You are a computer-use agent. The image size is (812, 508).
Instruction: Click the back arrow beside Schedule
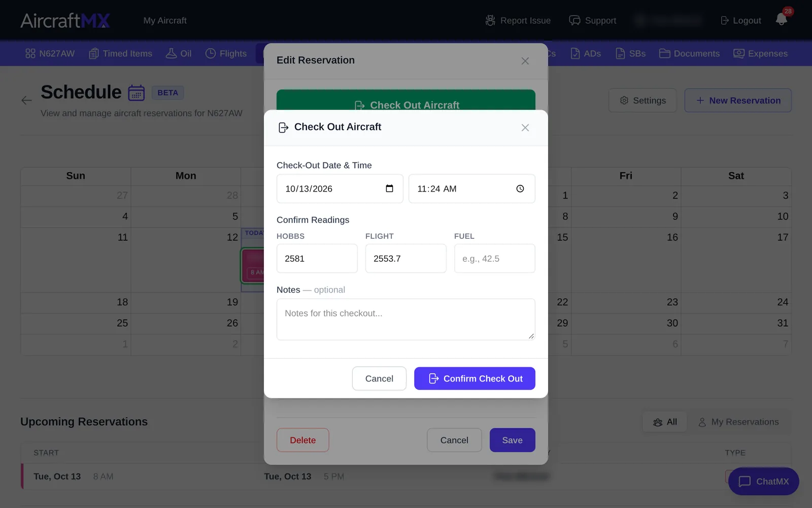click(x=27, y=100)
